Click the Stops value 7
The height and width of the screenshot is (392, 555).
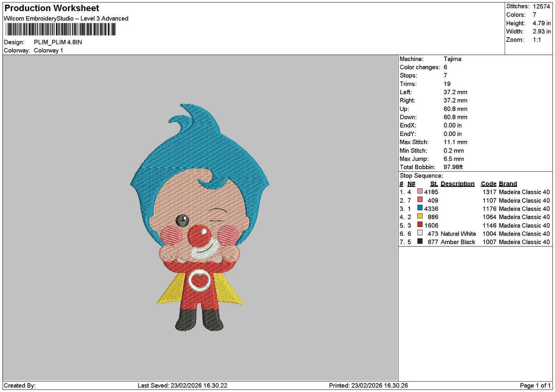(x=446, y=76)
